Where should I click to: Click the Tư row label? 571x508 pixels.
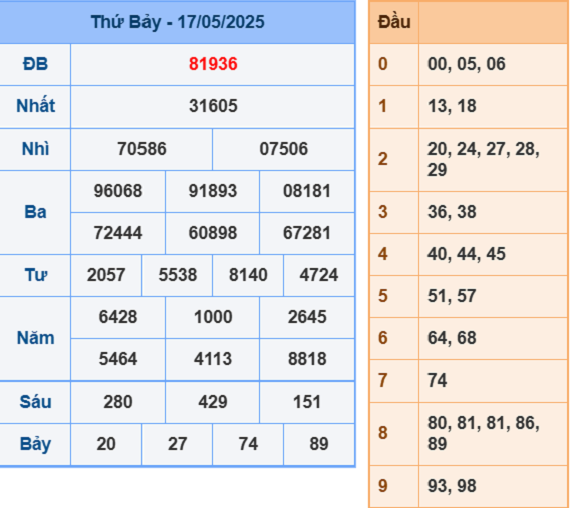[x=36, y=275]
